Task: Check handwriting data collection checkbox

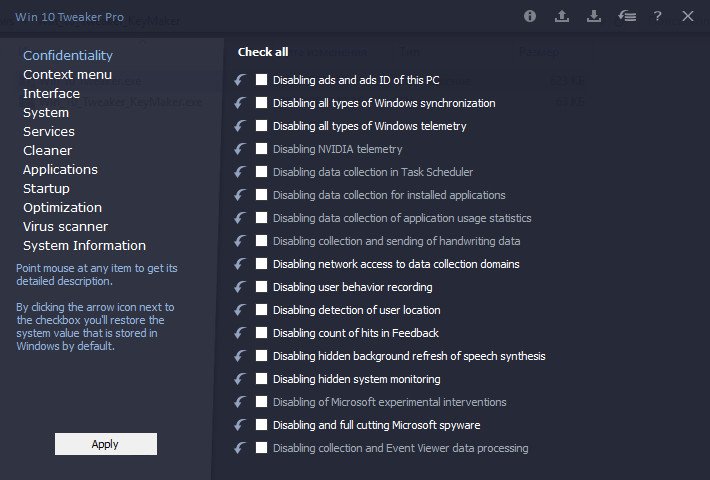Action: 261,241
